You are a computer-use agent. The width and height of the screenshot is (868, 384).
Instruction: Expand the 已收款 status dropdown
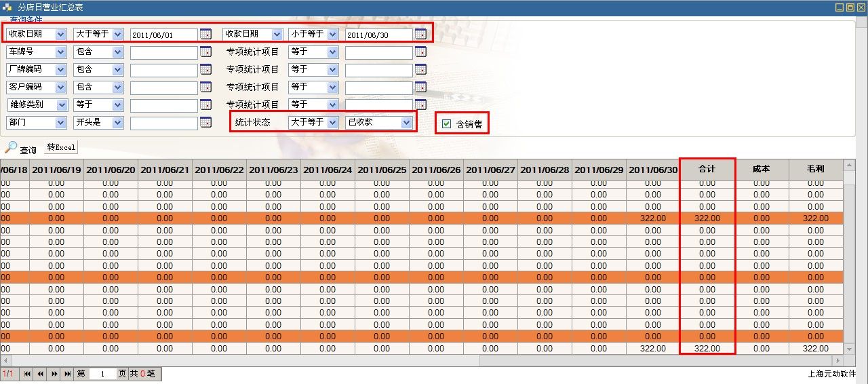click(406, 123)
